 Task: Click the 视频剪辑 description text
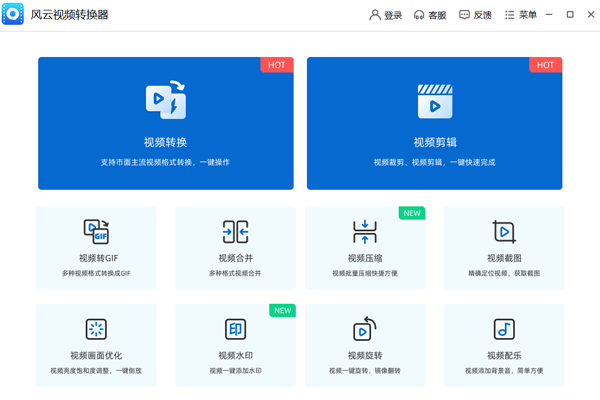tap(434, 162)
